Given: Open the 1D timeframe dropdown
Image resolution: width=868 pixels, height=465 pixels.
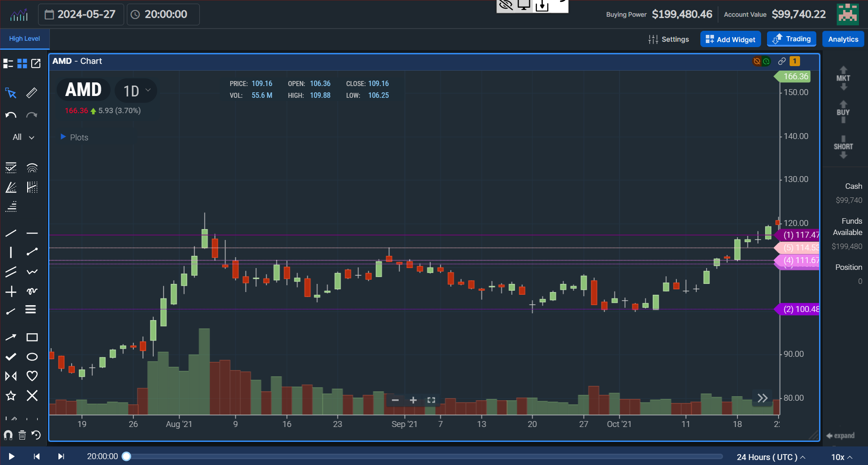Looking at the screenshot, I should click(135, 91).
